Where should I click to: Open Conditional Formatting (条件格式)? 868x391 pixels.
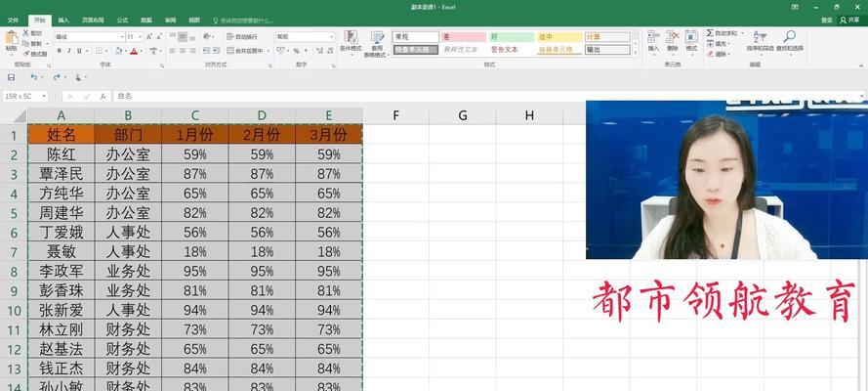(x=351, y=42)
